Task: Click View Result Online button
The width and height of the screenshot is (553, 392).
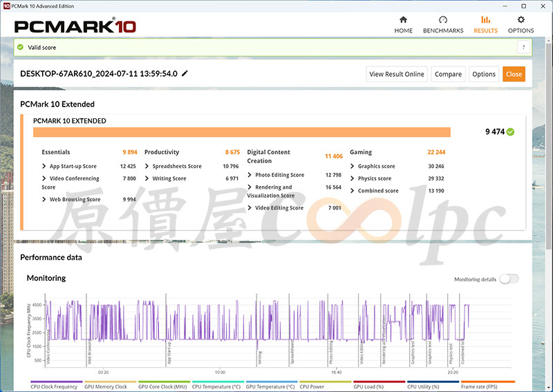Action: pos(397,74)
